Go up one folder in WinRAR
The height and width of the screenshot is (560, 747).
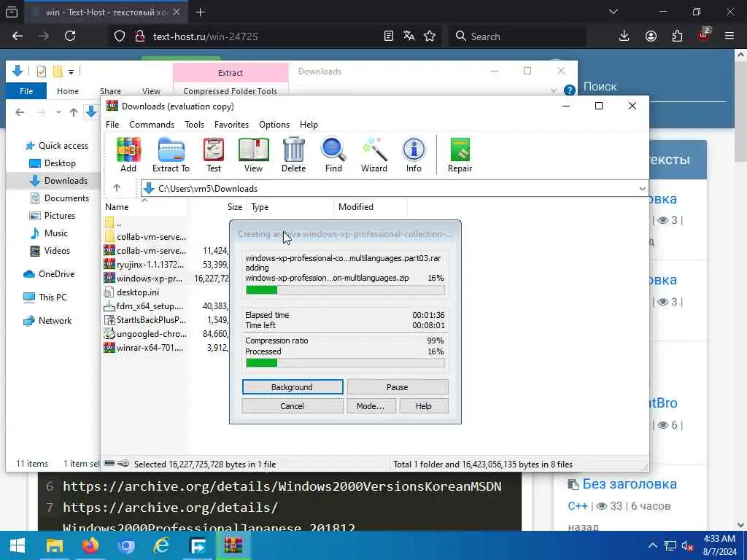coord(117,188)
